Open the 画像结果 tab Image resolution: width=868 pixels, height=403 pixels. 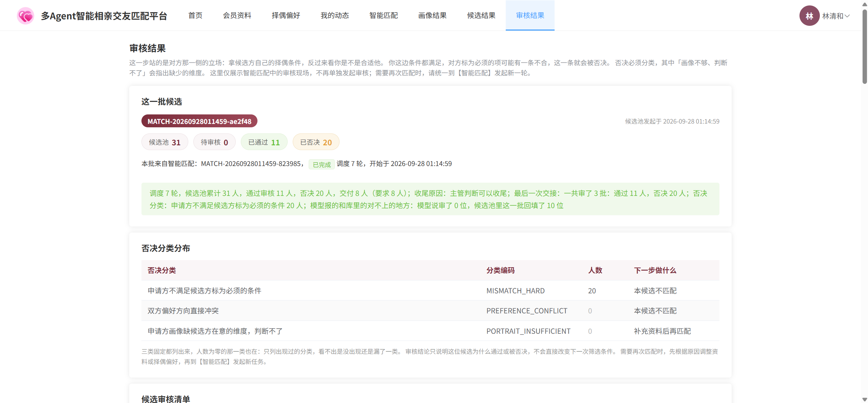[x=432, y=15]
